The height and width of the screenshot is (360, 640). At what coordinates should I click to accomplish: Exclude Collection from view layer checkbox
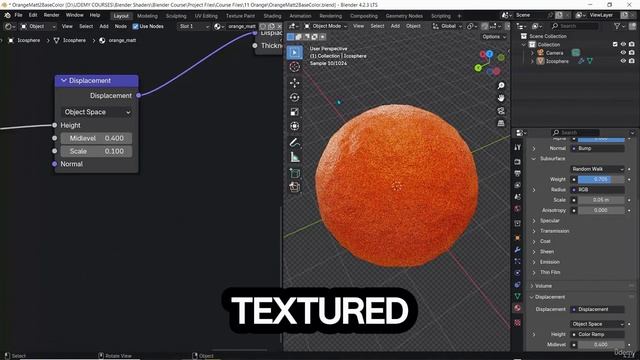coord(615,44)
